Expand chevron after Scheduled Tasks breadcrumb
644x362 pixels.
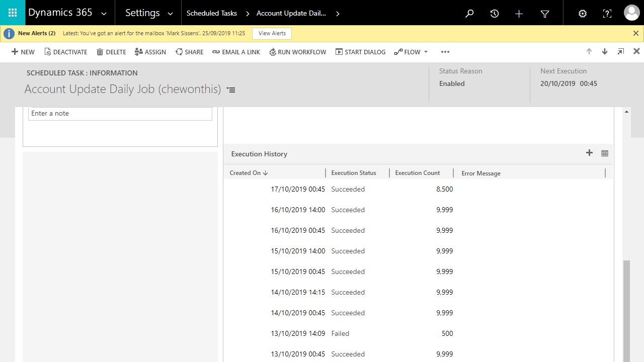pyautogui.click(x=248, y=14)
